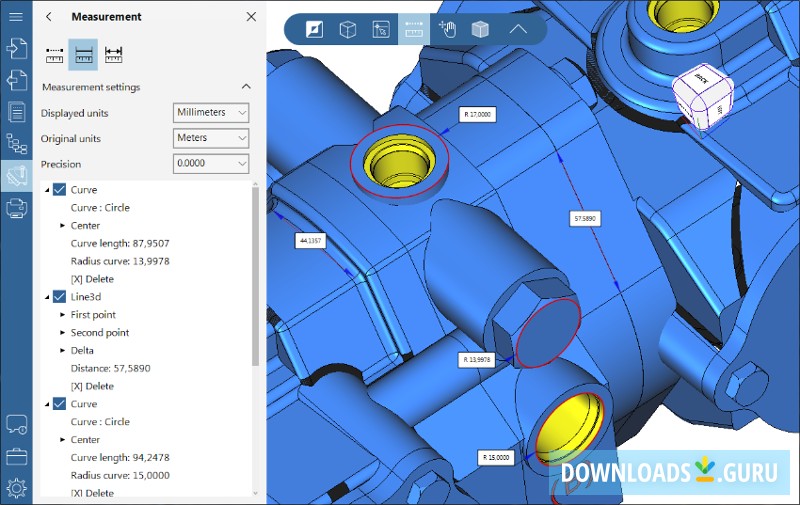Open settings gear in sidebar
Screen dimensions: 800x505
click(x=16, y=488)
